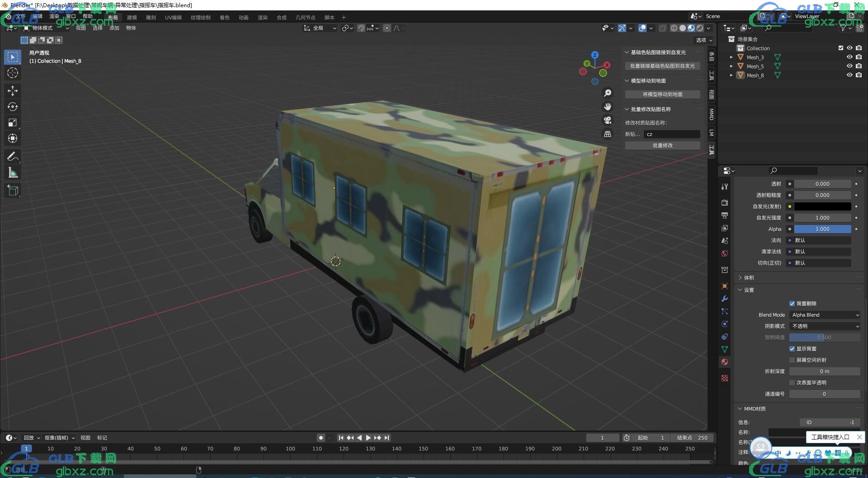Open the 着色 workspace tab
Viewport: 868px width, 478px height.
[225, 18]
